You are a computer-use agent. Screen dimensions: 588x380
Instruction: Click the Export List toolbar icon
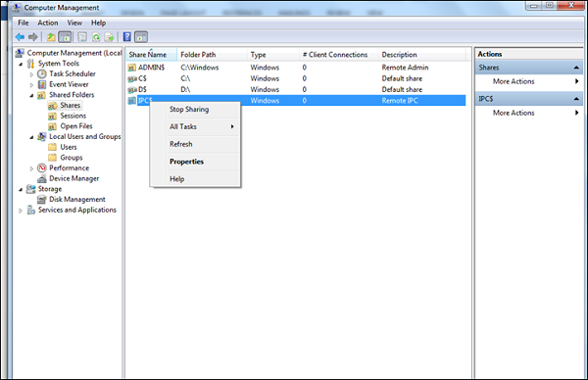pyautogui.click(x=109, y=36)
